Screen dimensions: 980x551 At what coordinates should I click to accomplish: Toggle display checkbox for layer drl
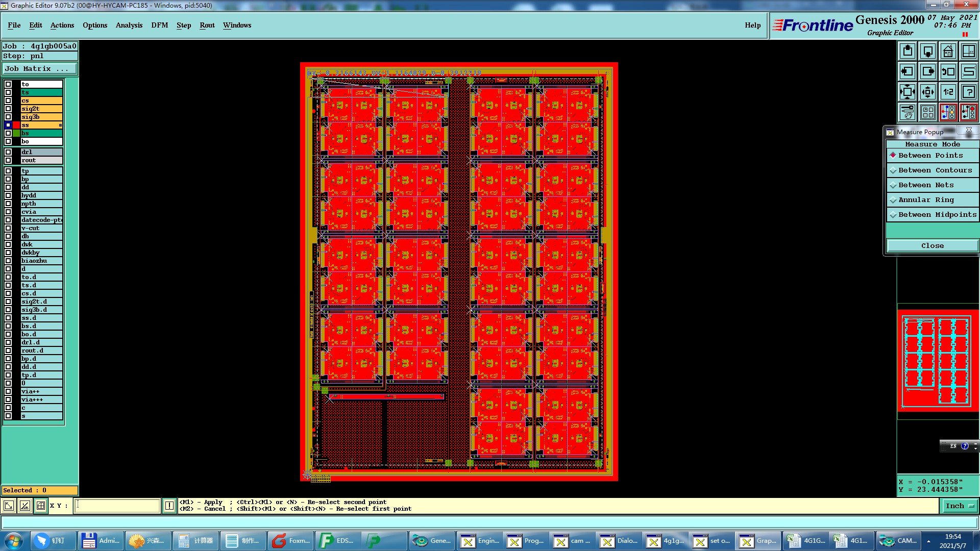[8, 152]
